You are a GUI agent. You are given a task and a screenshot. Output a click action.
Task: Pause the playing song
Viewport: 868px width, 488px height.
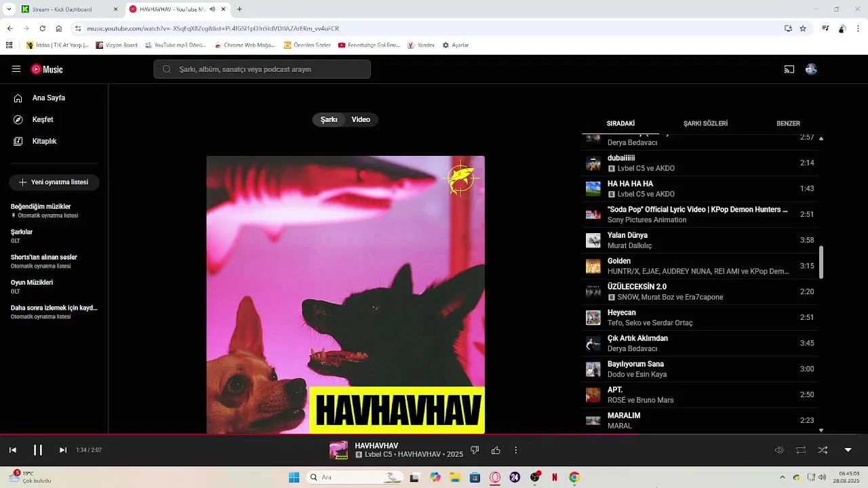tap(38, 450)
